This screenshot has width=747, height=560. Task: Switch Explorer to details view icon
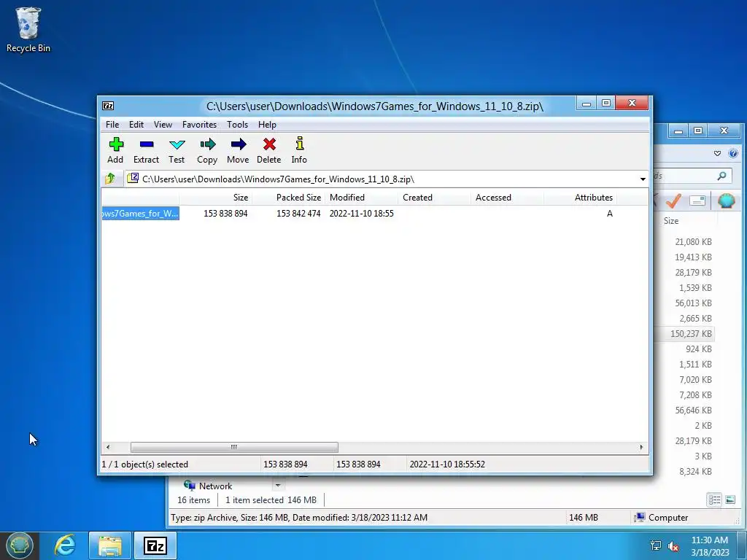pyautogui.click(x=714, y=499)
